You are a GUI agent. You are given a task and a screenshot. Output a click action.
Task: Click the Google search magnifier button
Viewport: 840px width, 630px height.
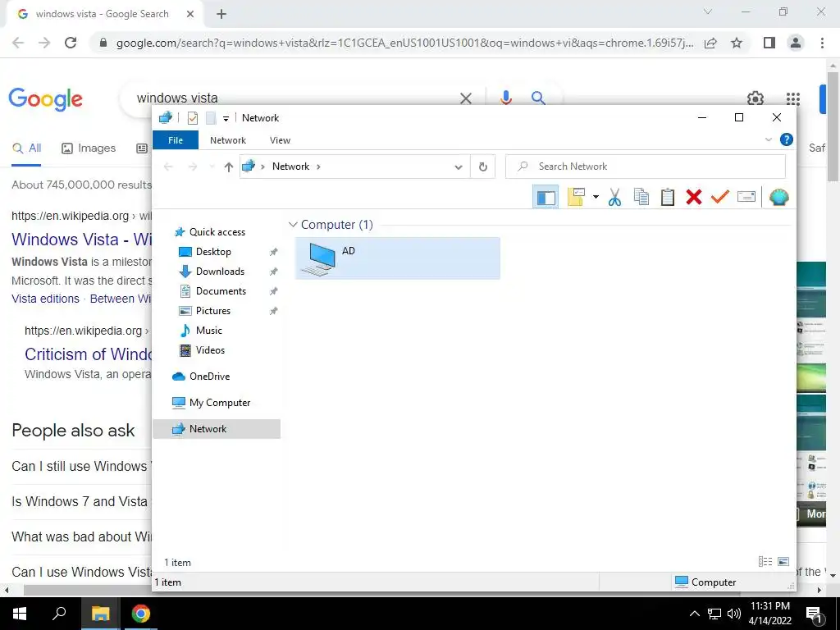tap(538, 98)
